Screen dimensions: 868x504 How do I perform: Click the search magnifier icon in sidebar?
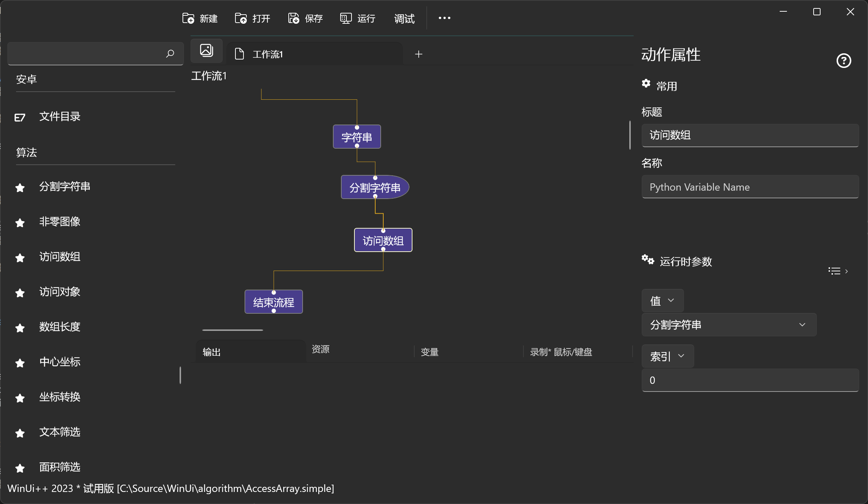pos(169,54)
